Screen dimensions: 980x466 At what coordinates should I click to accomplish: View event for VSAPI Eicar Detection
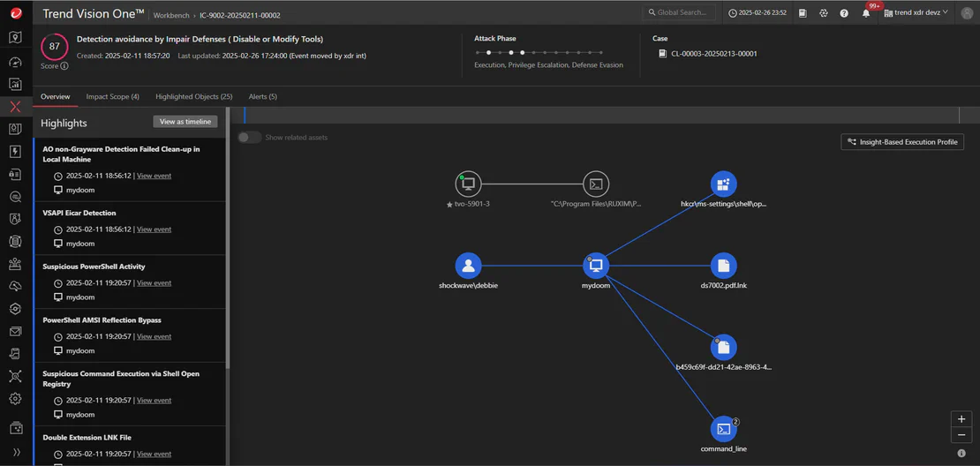click(x=154, y=229)
